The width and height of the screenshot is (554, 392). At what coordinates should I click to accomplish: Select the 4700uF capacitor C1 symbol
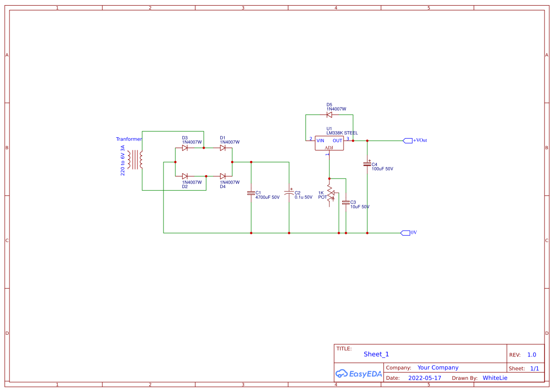pos(251,193)
